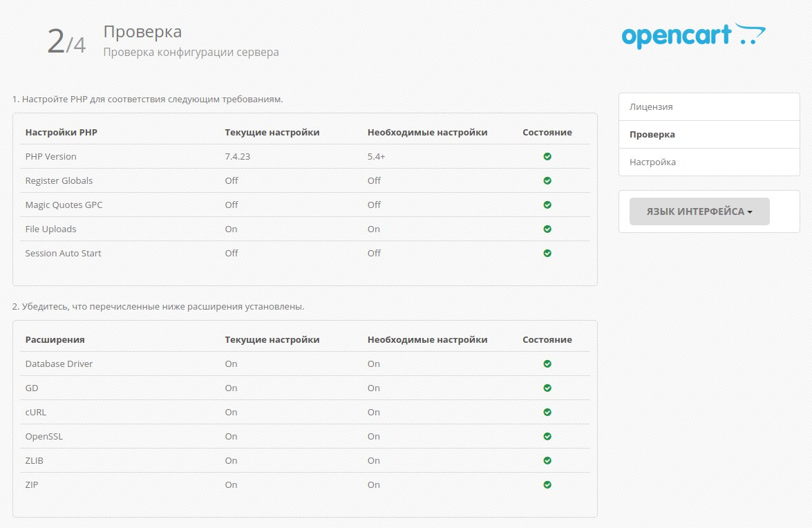812x528 pixels.
Task: Click the ZLIB extension row label
Action: point(34,461)
